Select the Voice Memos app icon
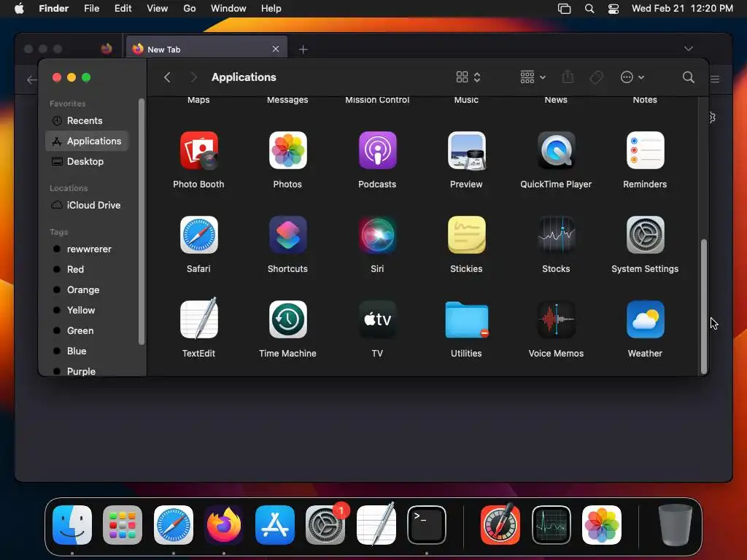The width and height of the screenshot is (747, 560). pos(556,319)
